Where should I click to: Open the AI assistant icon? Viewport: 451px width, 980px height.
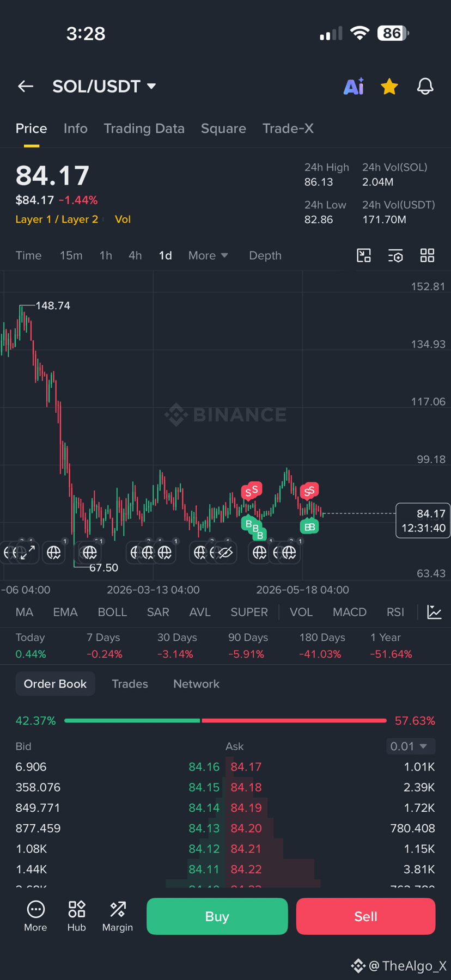[x=354, y=86]
